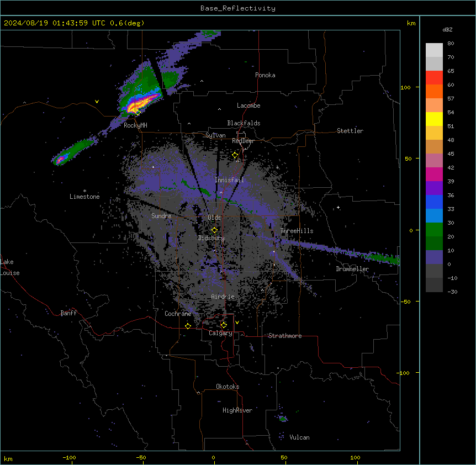The width and height of the screenshot is (476, 465).
Task: Click the HighRiver city label
Action: click(x=237, y=410)
